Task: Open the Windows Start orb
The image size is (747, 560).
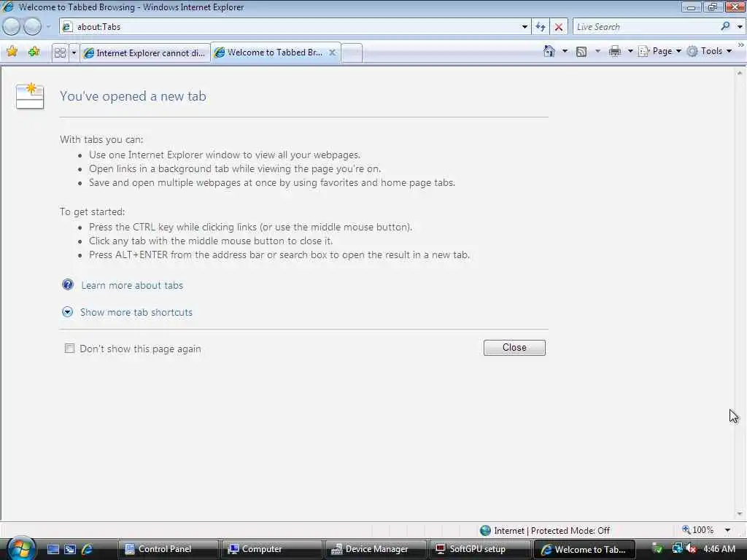Action: click(x=20, y=548)
